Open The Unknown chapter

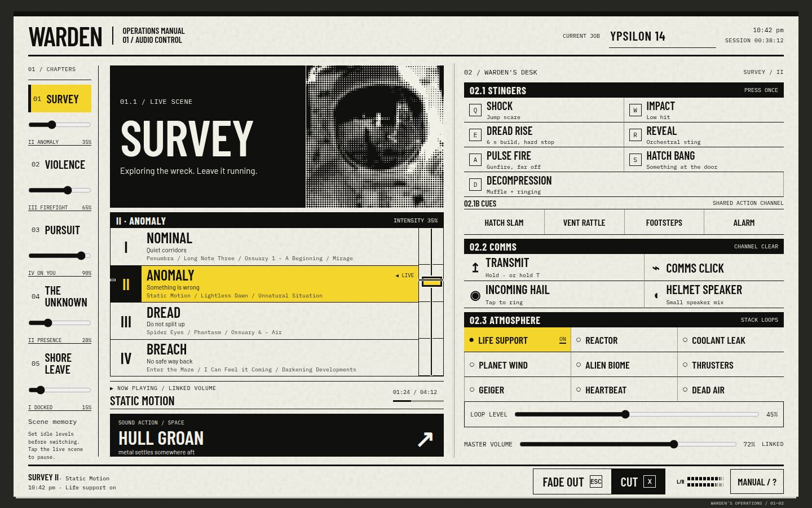pyautogui.click(x=60, y=296)
